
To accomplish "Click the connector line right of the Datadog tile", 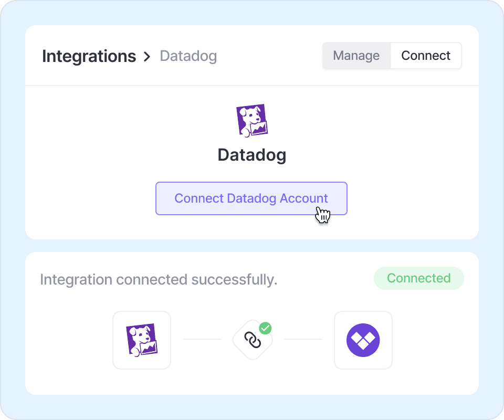I will click(202, 339).
